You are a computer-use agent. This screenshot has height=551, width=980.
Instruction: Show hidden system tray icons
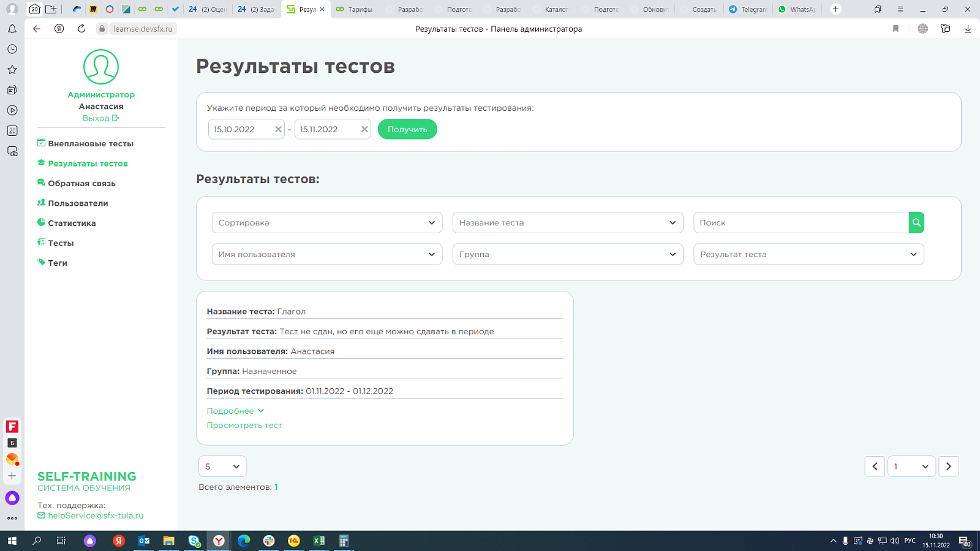click(833, 541)
